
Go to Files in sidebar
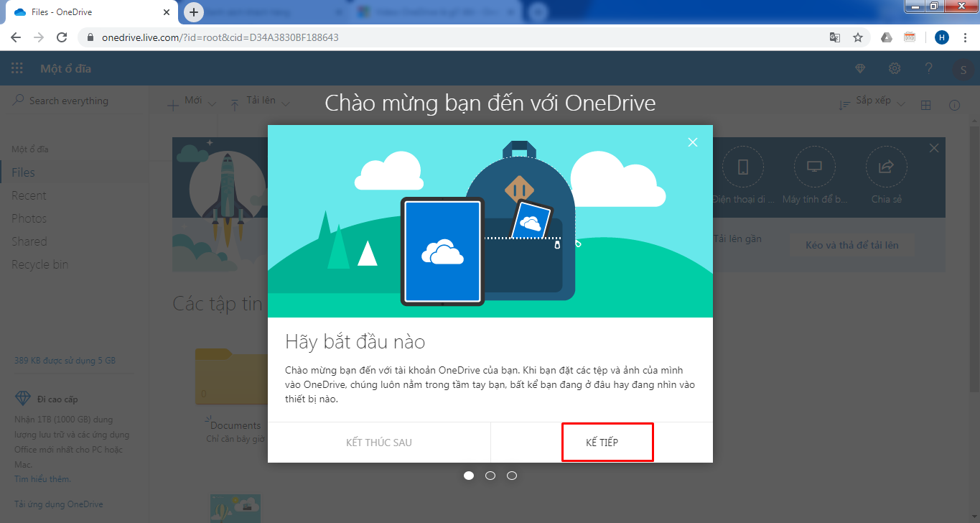(75, 172)
